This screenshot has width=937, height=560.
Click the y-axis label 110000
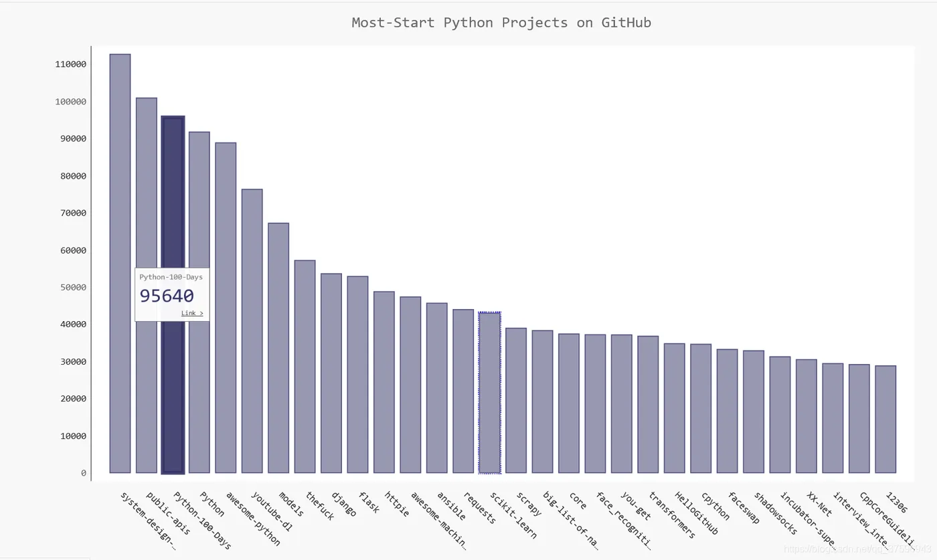pos(71,64)
